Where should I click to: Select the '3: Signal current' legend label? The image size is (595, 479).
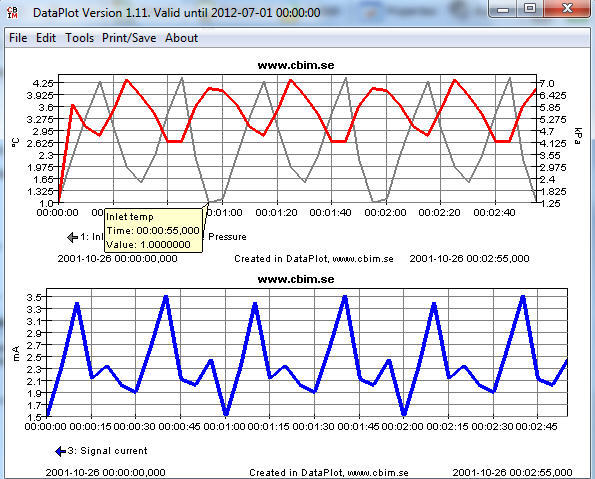click(107, 451)
